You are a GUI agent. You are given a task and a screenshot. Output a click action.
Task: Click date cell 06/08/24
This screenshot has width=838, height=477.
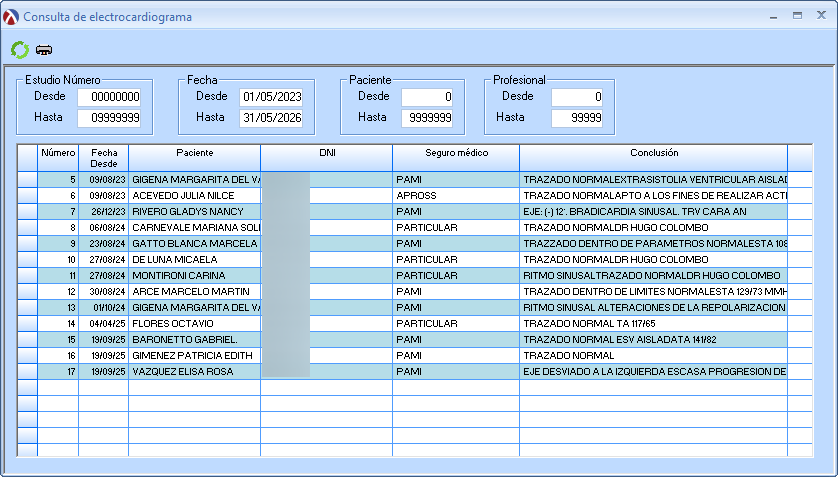pyautogui.click(x=104, y=228)
